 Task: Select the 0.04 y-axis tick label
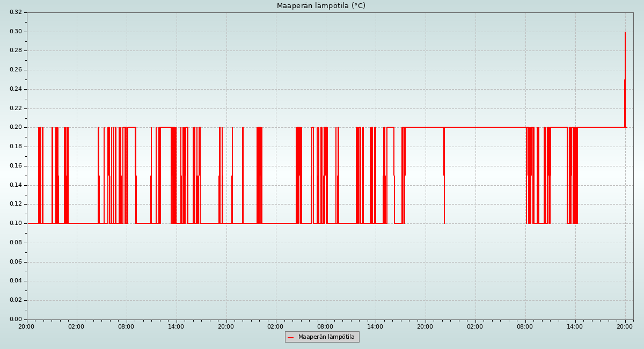pyautogui.click(x=16, y=281)
